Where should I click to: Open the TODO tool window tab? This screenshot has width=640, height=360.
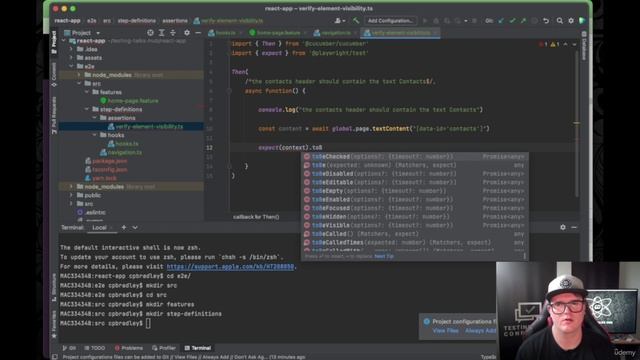coord(94,348)
